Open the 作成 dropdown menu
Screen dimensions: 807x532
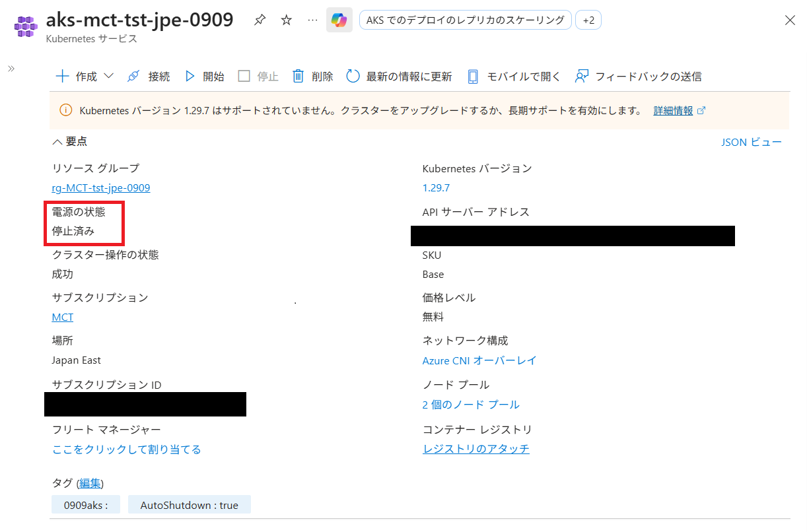coord(85,77)
